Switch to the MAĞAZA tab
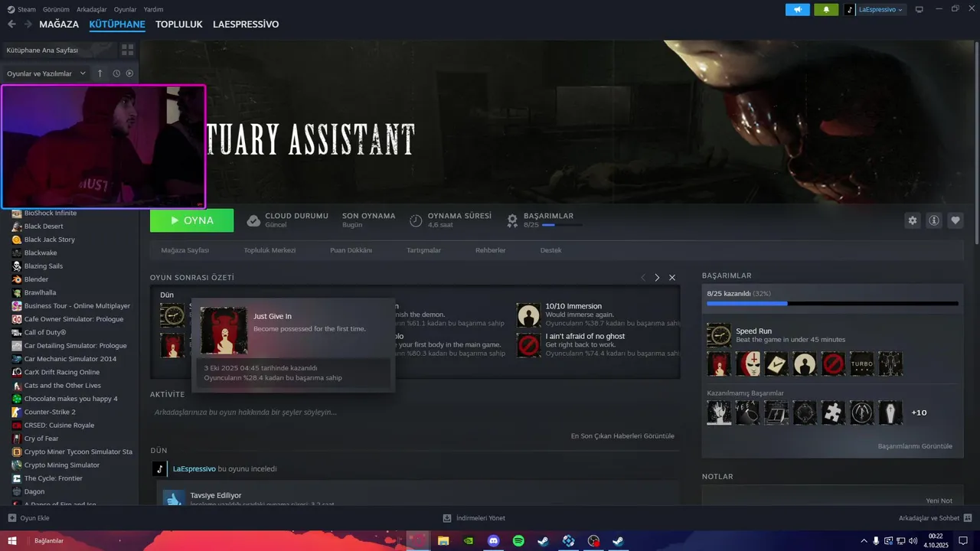980x551 pixels. coord(59,24)
